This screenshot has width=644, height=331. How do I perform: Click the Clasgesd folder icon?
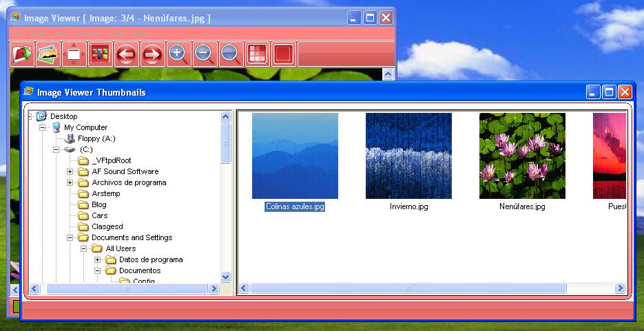[83, 227]
